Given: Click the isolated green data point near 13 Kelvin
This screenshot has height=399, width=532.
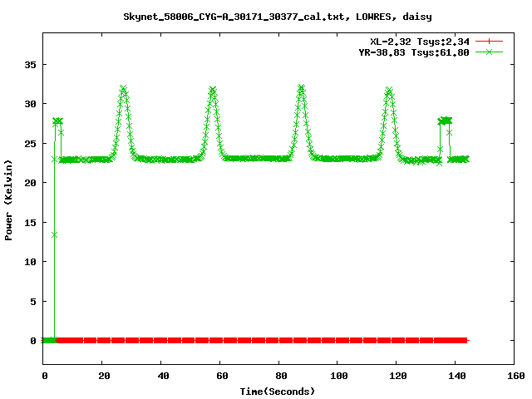Looking at the screenshot, I should click(54, 235).
